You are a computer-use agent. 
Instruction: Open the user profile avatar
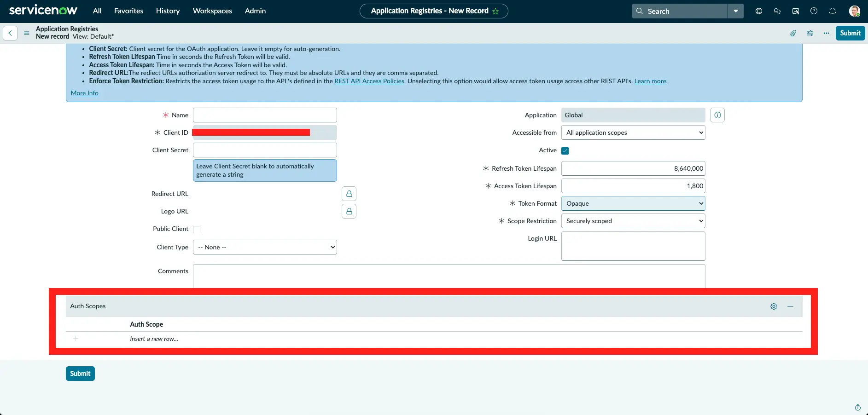855,11
